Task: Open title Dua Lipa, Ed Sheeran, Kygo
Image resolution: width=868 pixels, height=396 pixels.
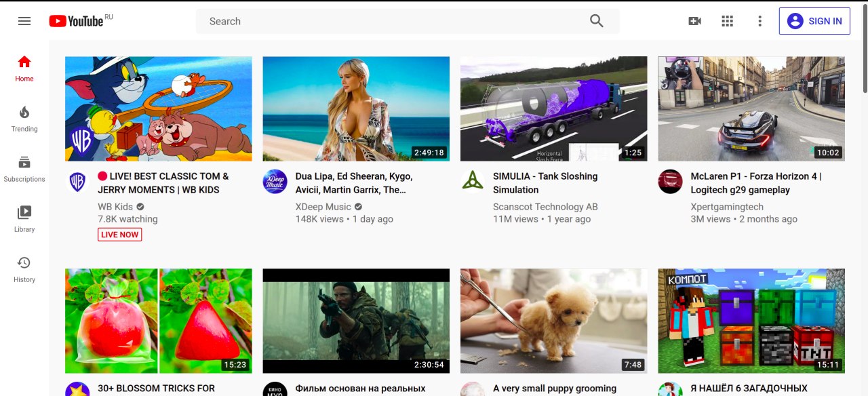Action: tap(354, 183)
